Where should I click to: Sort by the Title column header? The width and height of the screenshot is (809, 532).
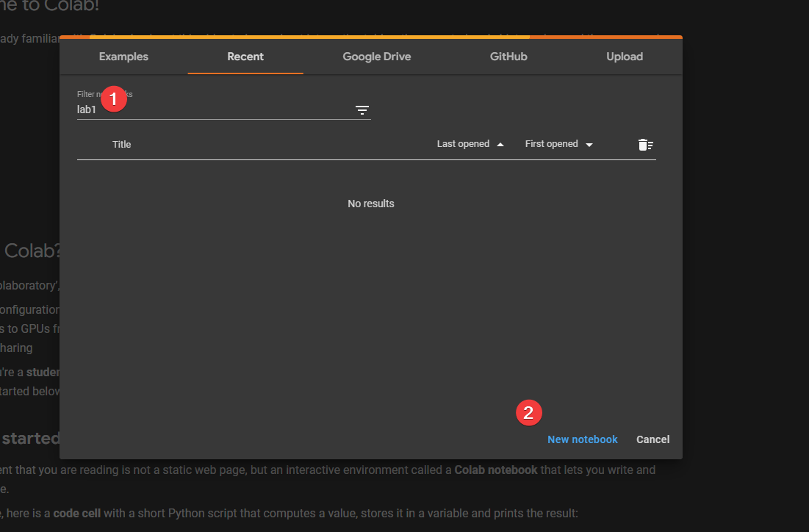[122, 145]
